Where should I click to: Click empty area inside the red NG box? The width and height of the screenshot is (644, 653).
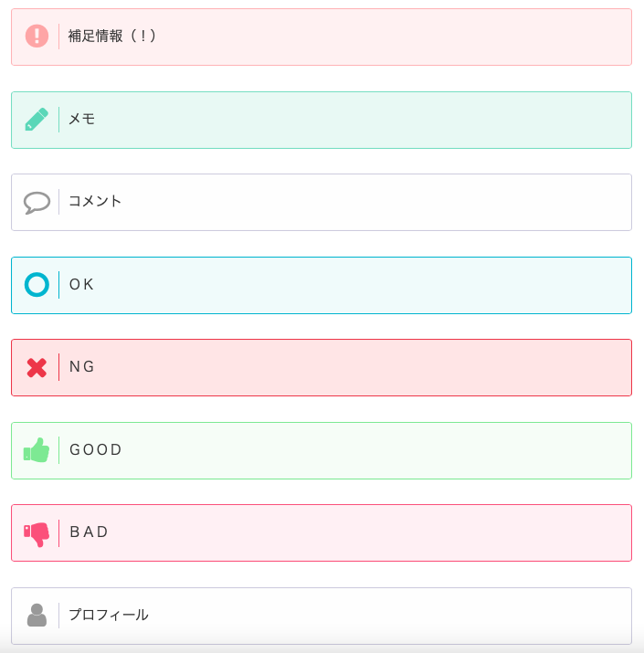point(365,367)
